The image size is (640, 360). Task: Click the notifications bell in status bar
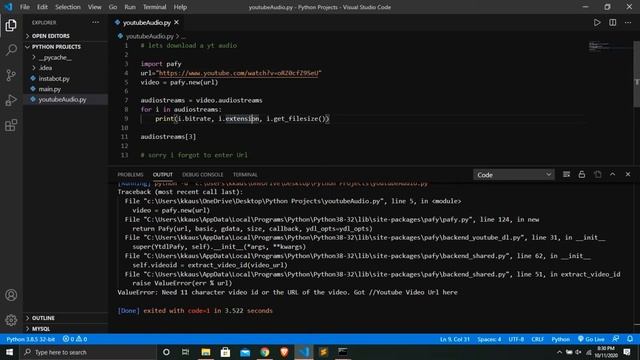pyautogui.click(x=630, y=339)
